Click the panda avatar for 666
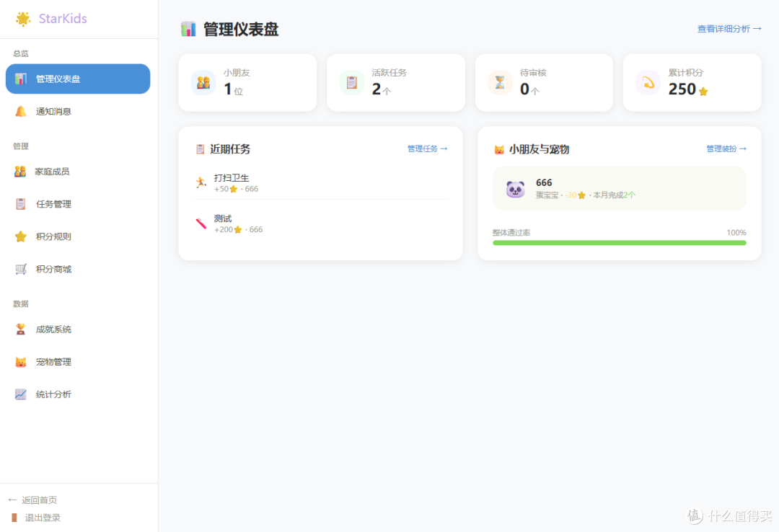The width and height of the screenshot is (779, 532). [x=515, y=190]
